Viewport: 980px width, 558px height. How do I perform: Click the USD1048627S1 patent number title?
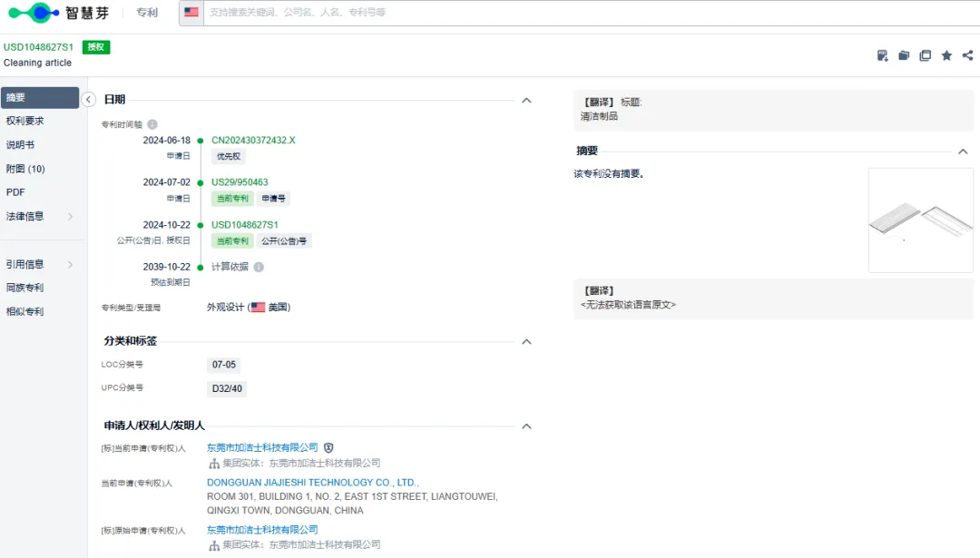(x=39, y=47)
